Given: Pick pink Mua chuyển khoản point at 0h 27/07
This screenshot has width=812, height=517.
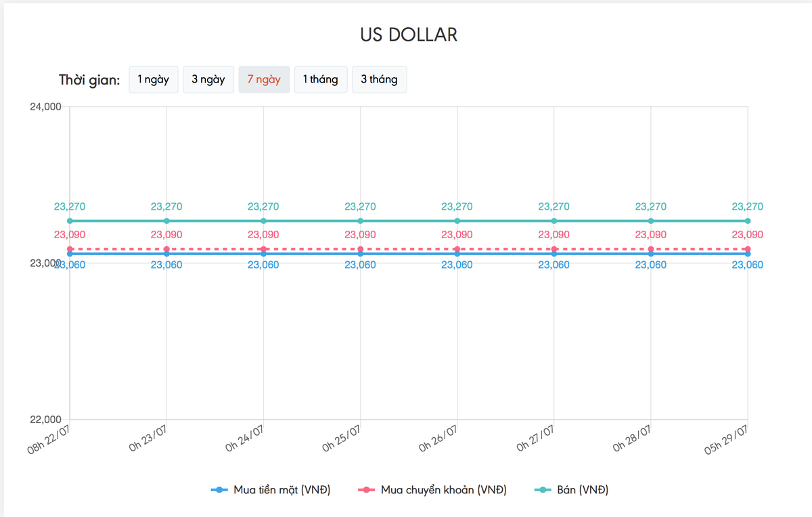Looking at the screenshot, I should pos(554,250).
